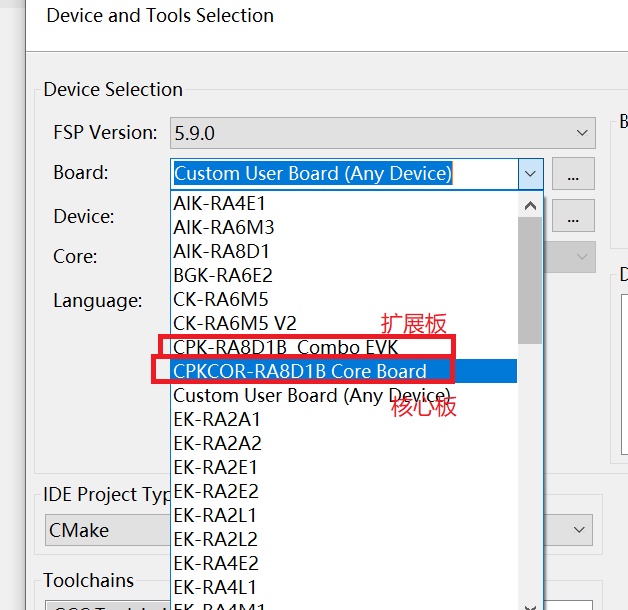Pick Custom User Board (Any Device) in list
This screenshot has width=628, height=610.
(x=344, y=396)
